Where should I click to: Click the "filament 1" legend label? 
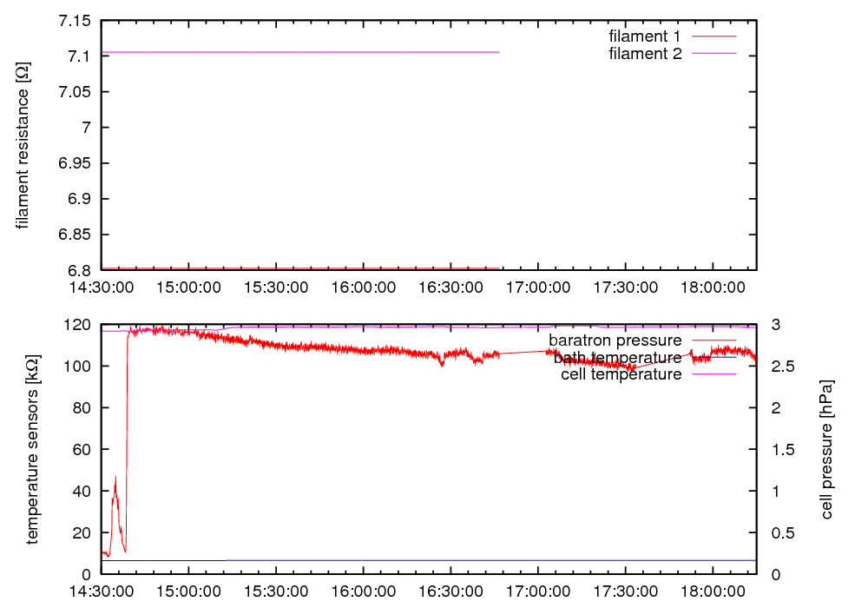tap(645, 36)
